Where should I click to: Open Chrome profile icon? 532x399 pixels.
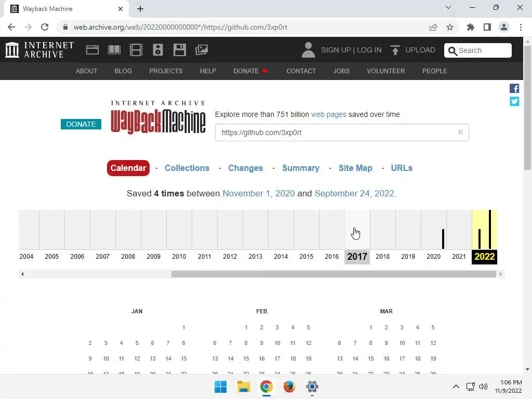pyautogui.click(x=504, y=27)
